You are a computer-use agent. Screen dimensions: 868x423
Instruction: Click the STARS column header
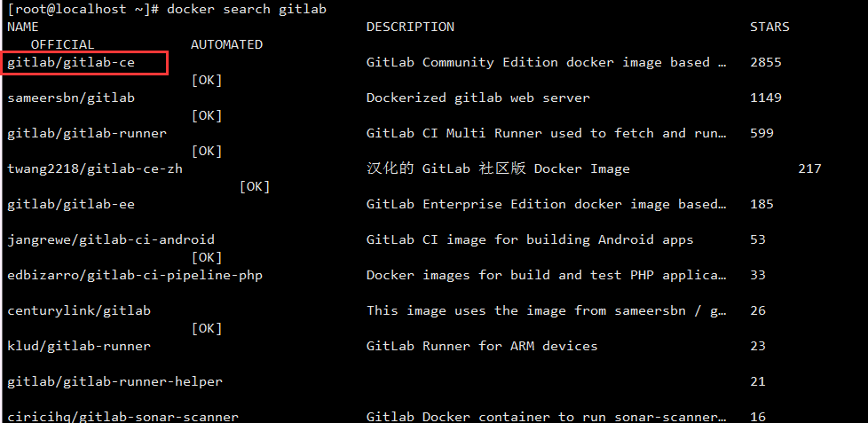click(769, 27)
